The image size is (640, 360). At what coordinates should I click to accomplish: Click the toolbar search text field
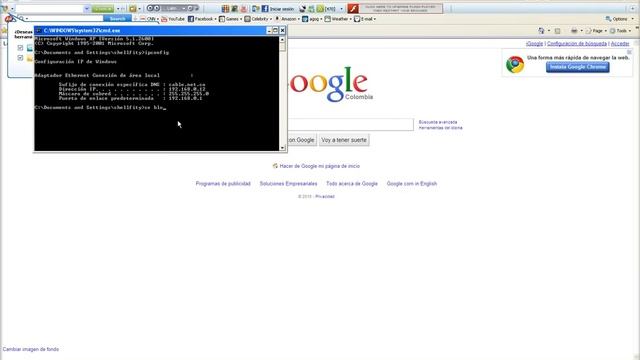[65, 19]
